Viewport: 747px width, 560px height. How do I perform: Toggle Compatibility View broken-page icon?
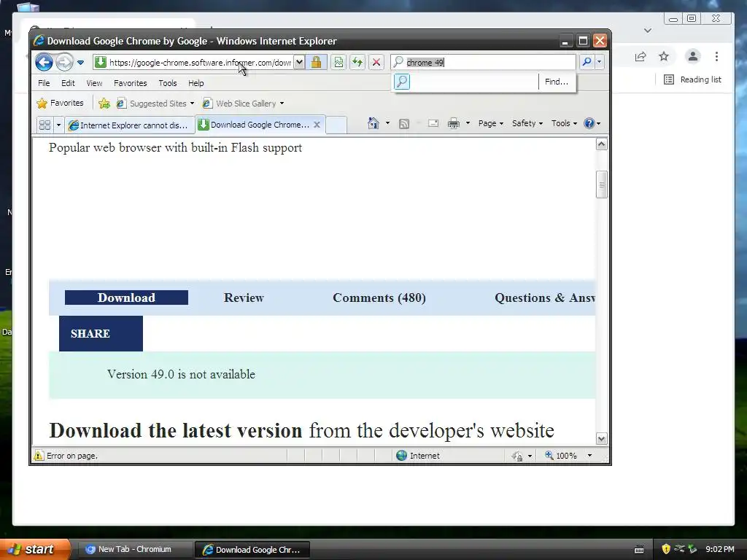tap(338, 62)
